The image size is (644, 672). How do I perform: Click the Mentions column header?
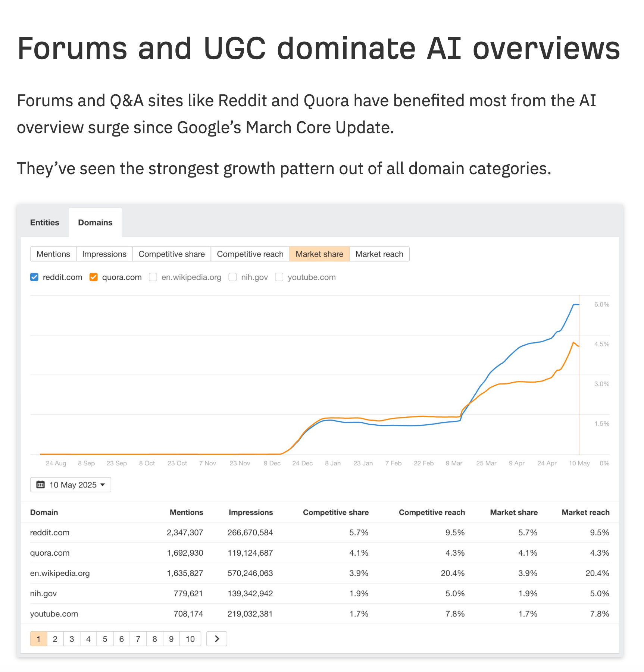(187, 512)
